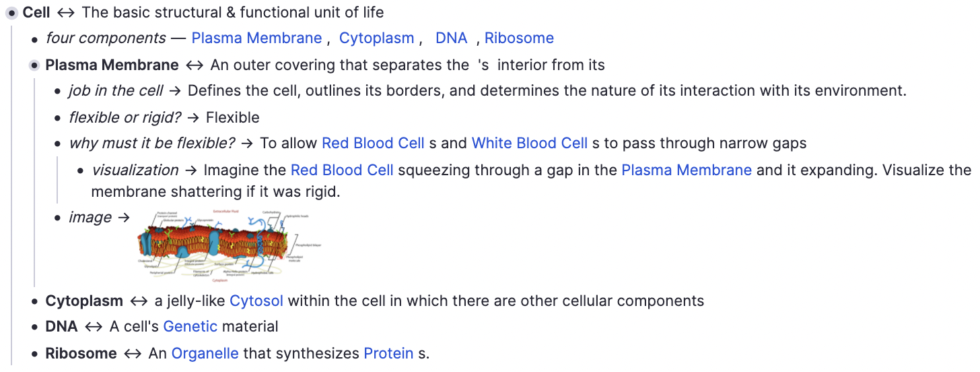Select the bullet for 'flexible or rigid?'
This screenshot has width=980, height=372.
57,118
